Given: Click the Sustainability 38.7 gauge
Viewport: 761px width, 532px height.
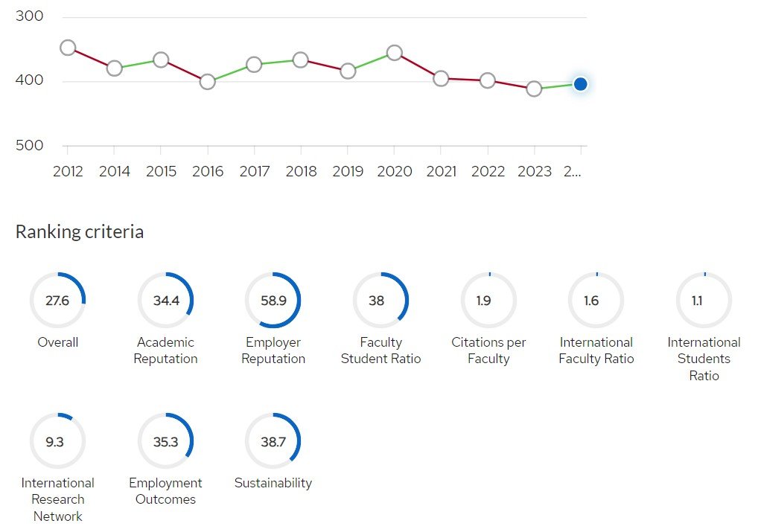Looking at the screenshot, I should (x=273, y=441).
